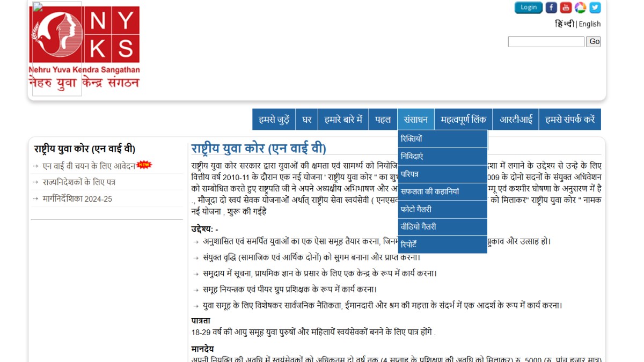Open मार्गनिर्देशिका 2024-25 sidebar link
Screen dimensions: 644x362
coord(77,199)
